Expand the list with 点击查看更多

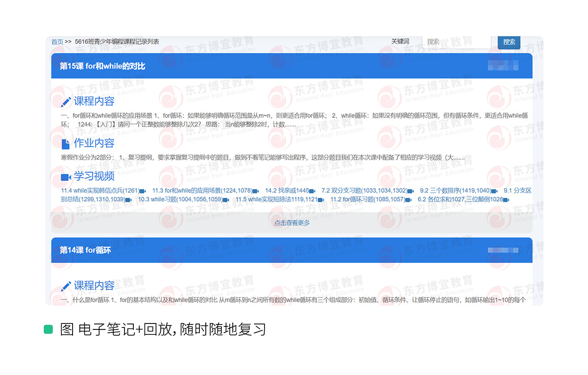click(x=292, y=223)
